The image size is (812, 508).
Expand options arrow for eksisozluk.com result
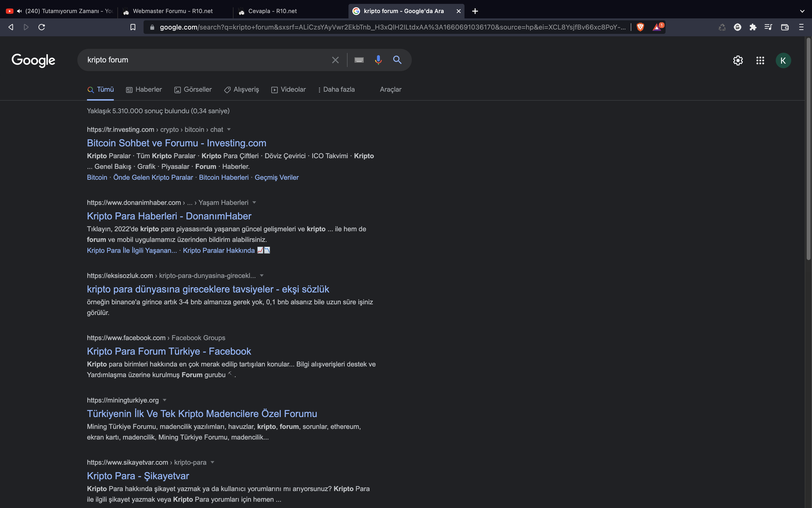pyautogui.click(x=262, y=276)
